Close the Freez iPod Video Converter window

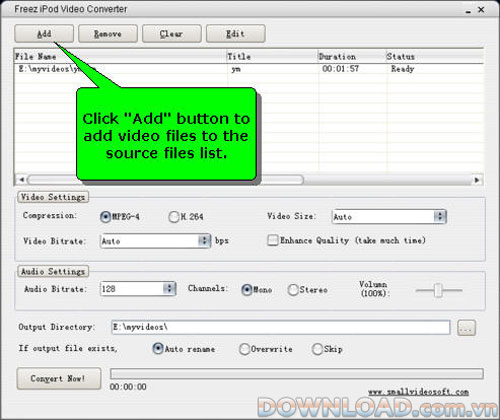click(x=481, y=10)
